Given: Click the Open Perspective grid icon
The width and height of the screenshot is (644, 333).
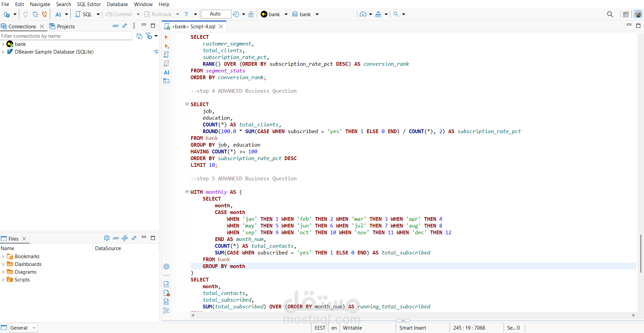Looking at the screenshot, I should click(626, 14).
